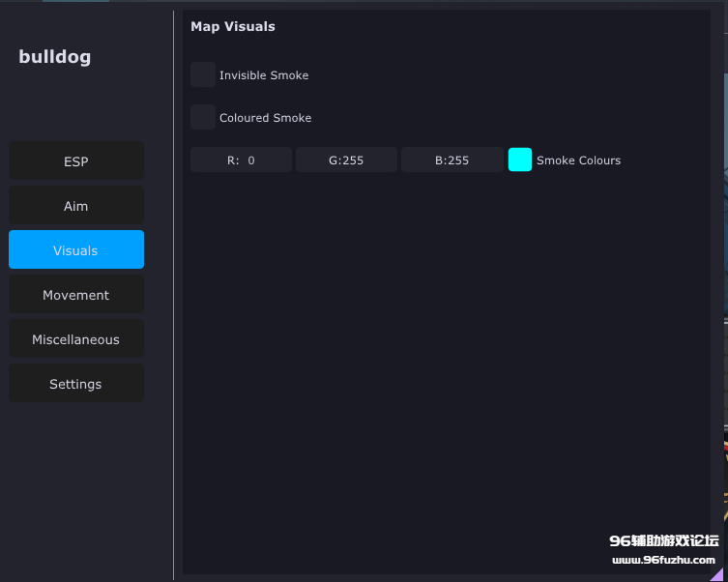Click the R value field showing 0

241,160
